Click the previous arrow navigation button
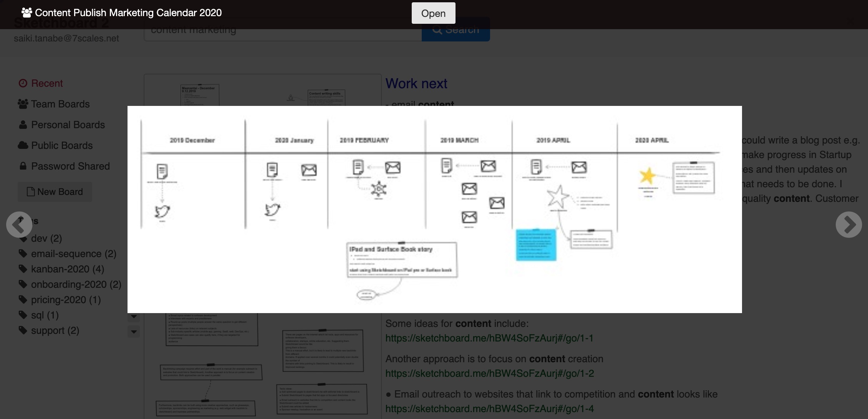 pos(19,224)
